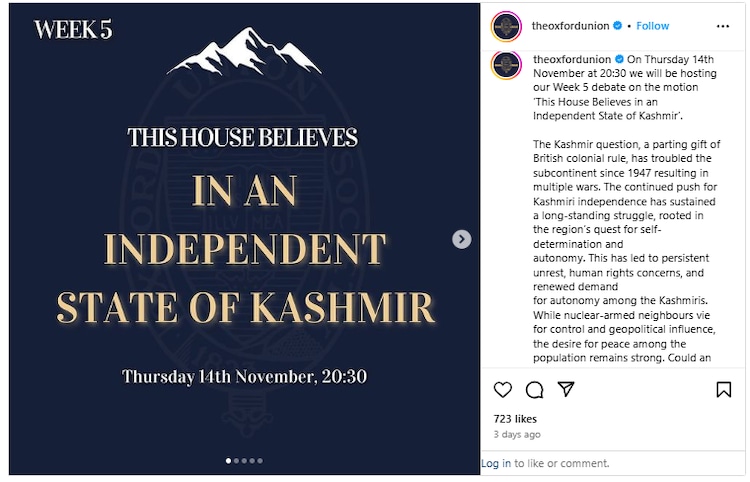
Task: Follow theoxfordunion account
Action: click(x=653, y=26)
